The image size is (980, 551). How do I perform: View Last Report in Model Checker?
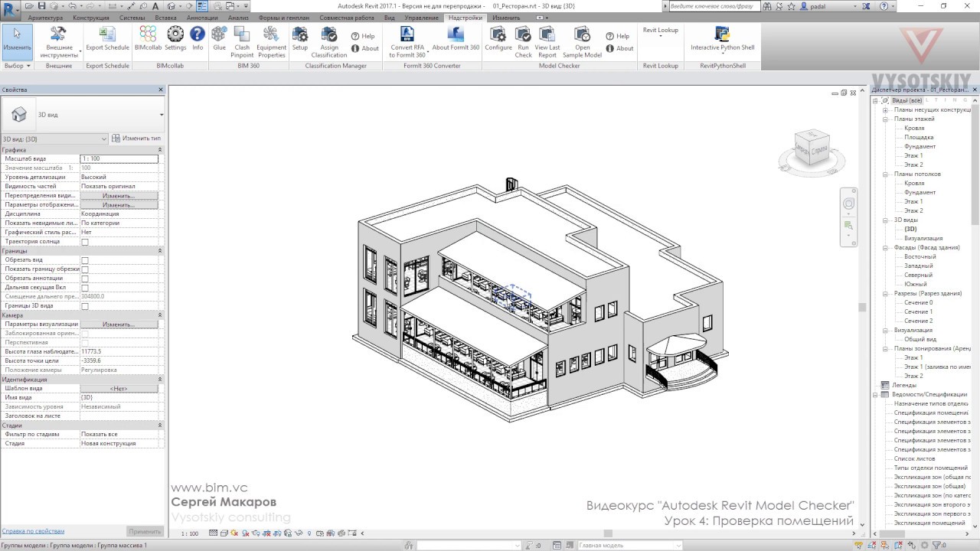(x=547, y=41)
